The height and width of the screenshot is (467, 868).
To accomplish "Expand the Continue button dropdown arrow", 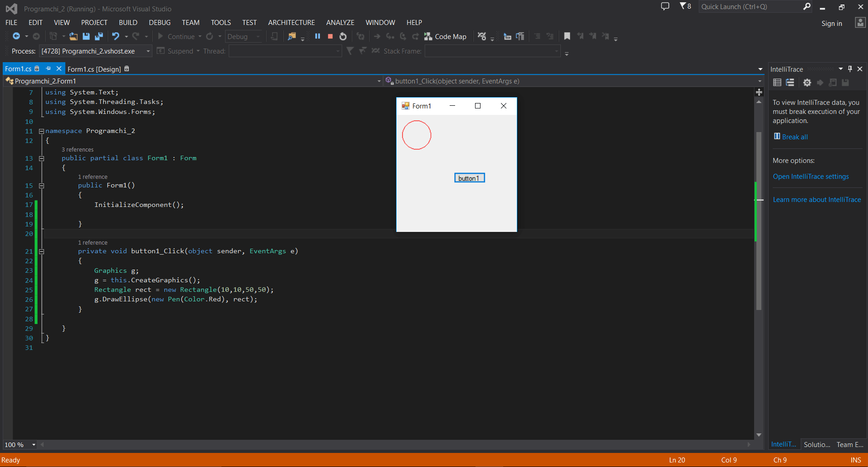I will coord(200,36).
